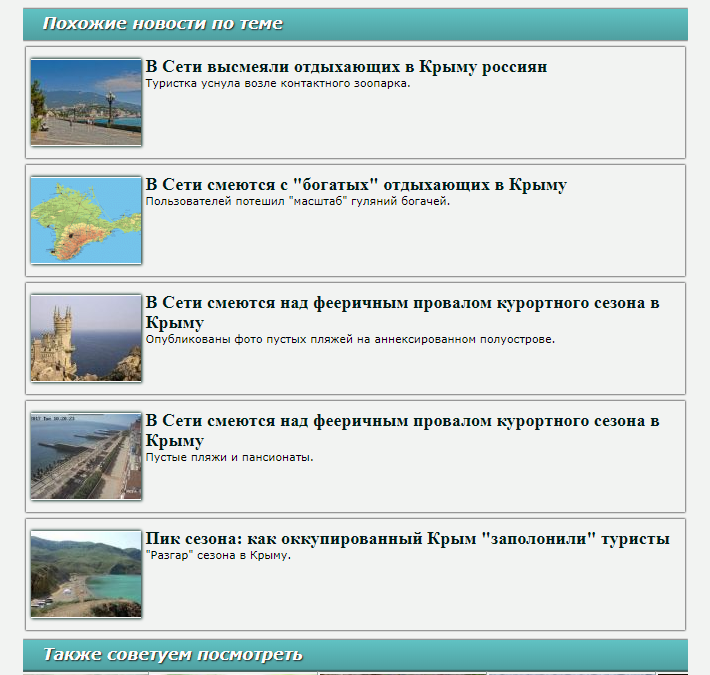Open the webcam view of seaside promenade thumbnail

(86, 456)
